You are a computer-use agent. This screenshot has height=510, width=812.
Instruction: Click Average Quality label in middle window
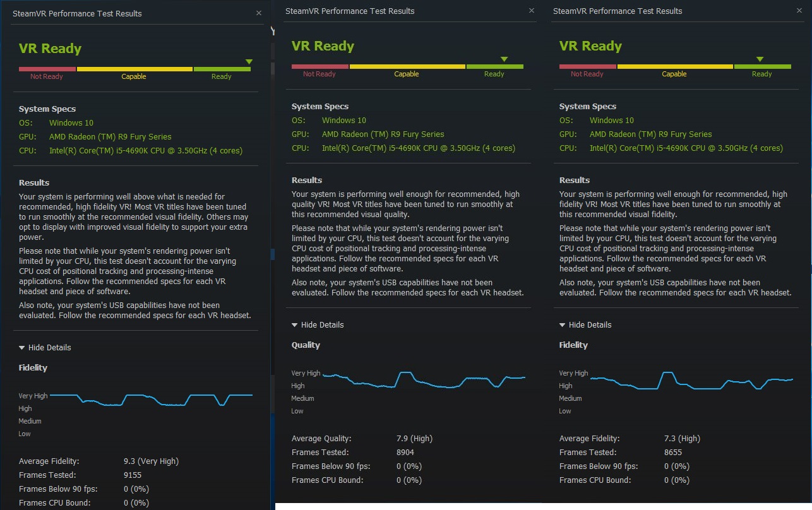click(321, 439)
